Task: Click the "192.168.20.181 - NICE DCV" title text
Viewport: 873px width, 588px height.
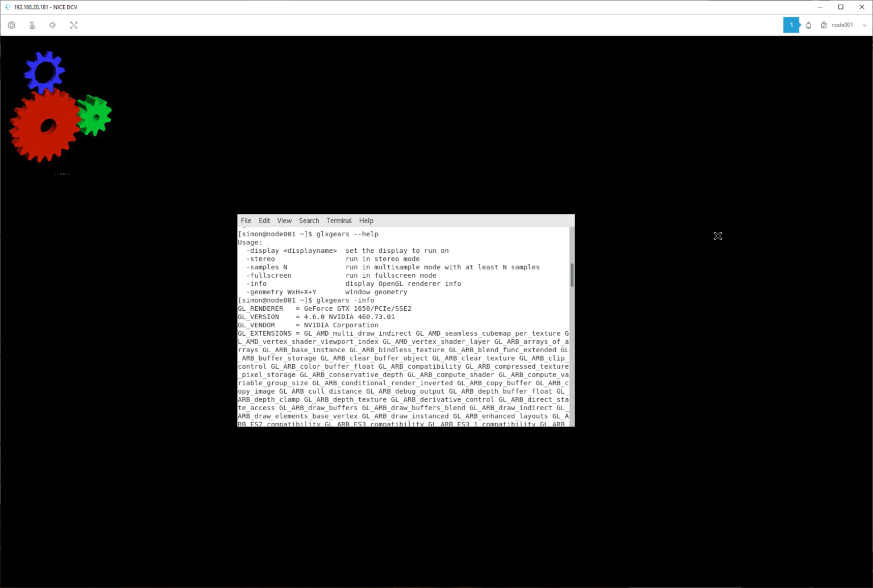Action: [45, 7]
